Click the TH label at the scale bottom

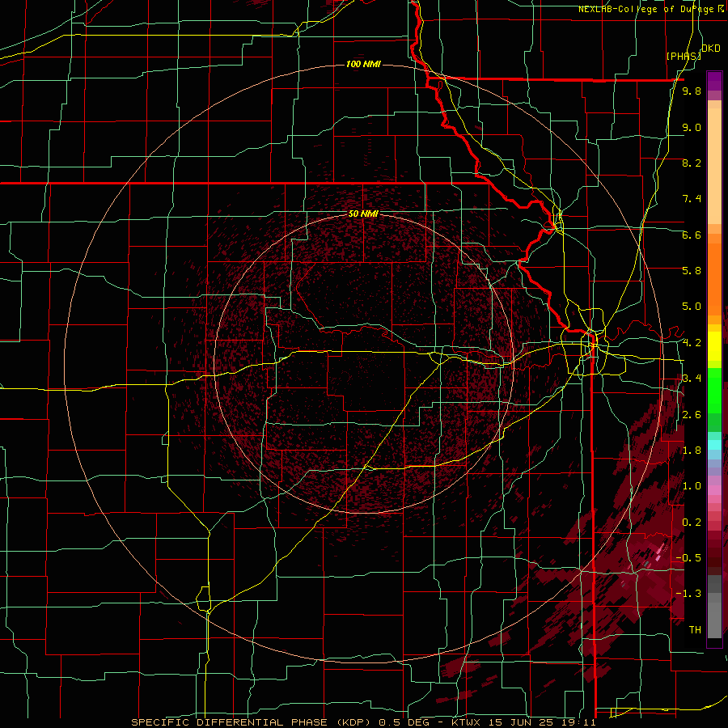(695, 630)
